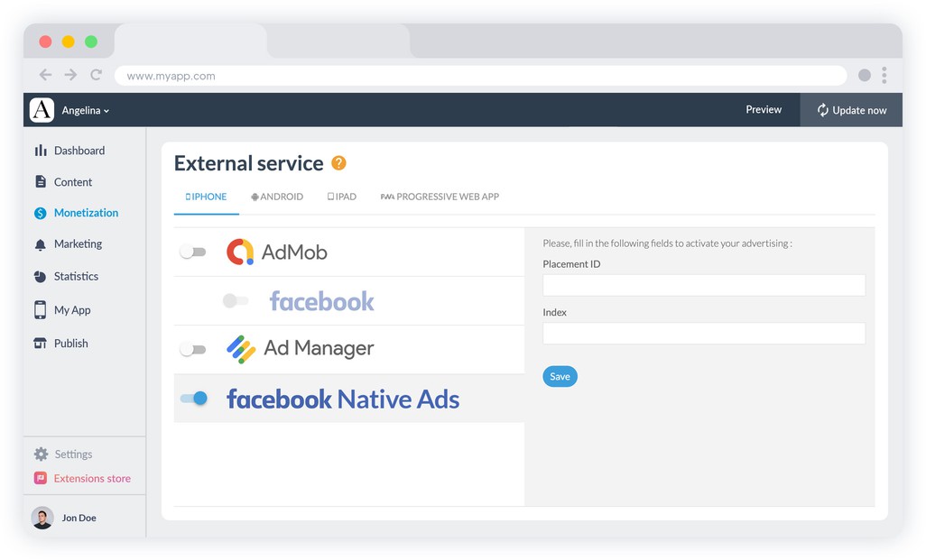Click the Ad Manager logo

(x=300, y=348)
